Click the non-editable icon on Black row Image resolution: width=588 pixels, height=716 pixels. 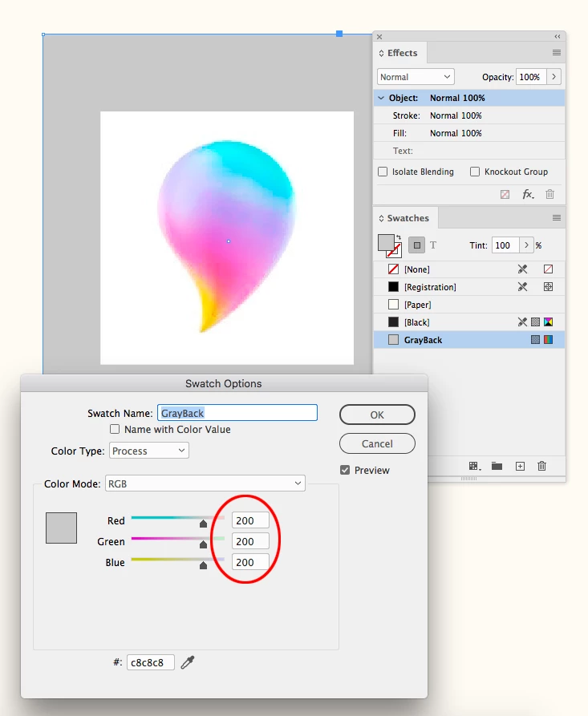[x=522, y=322]
